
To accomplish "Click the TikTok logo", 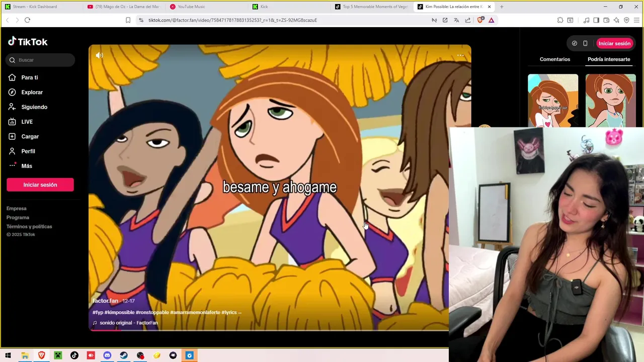I will tap(28, 42).
